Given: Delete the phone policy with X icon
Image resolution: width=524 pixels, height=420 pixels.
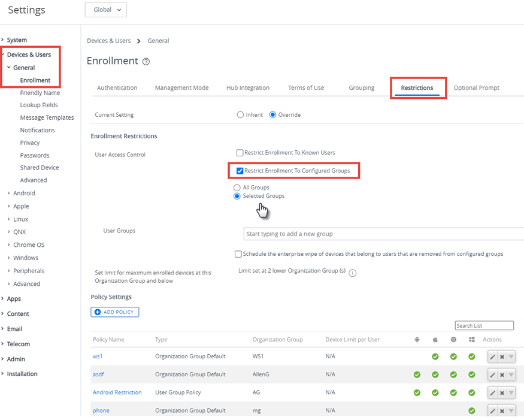Looking at the screenshot, I should (502, 411).
